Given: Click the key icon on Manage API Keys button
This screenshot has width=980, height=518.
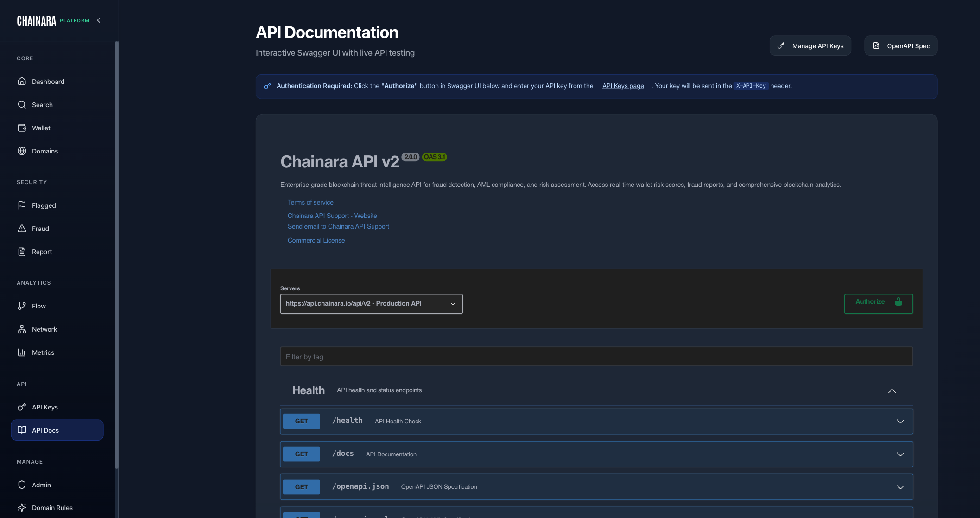Looking at the screenshot, I should (781, 45).
